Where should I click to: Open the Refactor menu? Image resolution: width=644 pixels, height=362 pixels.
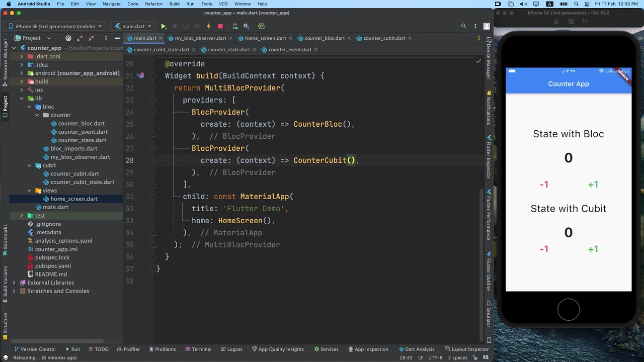[153, 4]
